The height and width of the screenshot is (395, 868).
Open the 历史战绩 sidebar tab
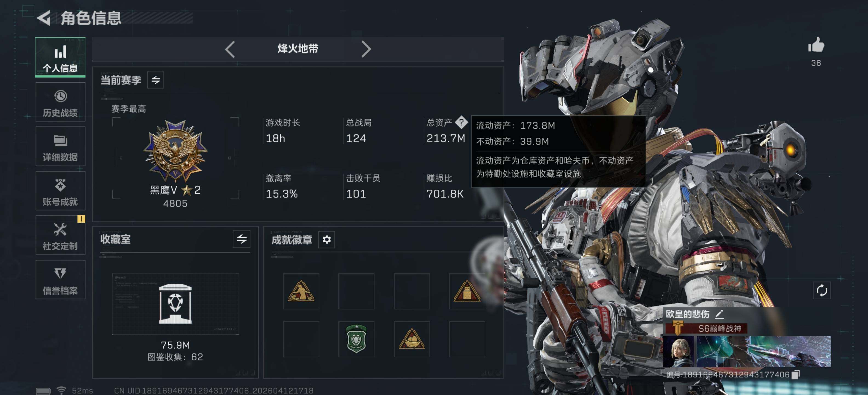pos(60,102)
